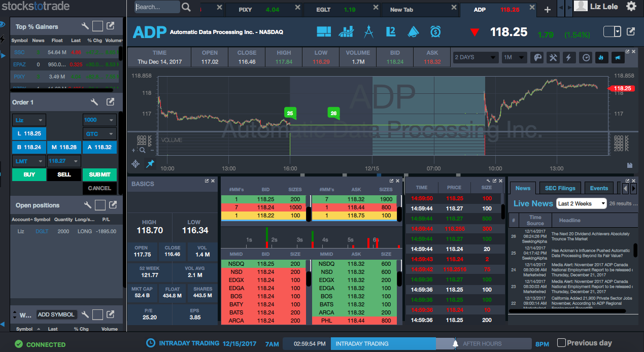Screen dimensions: 644x352
Task: Toggle the megaphone icon in chart toolbar
Action: [618, 57]
